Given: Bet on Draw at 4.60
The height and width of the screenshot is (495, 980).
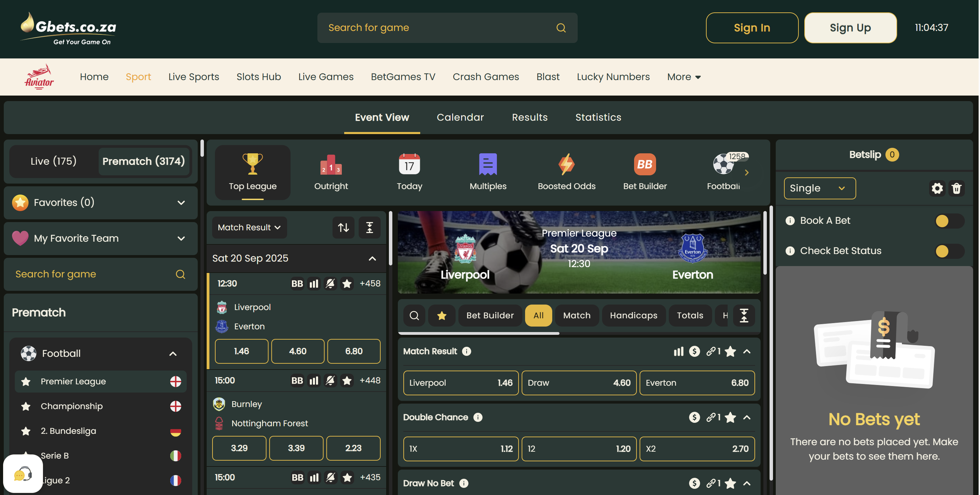Looking at the screenshot, I should pyautogui.click(x=579, y=383).
